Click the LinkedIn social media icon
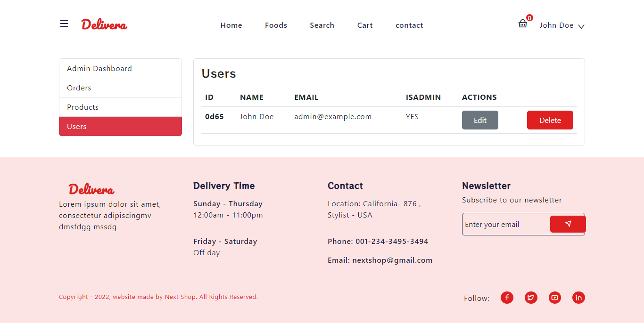This screenshot has height=323, width=644. coord(578,298)
